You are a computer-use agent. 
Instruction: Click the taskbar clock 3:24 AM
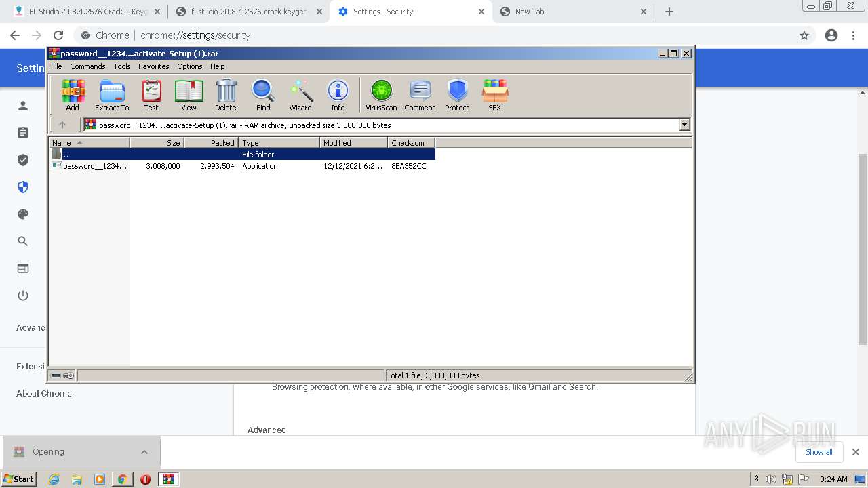click(x=833, y=479)
